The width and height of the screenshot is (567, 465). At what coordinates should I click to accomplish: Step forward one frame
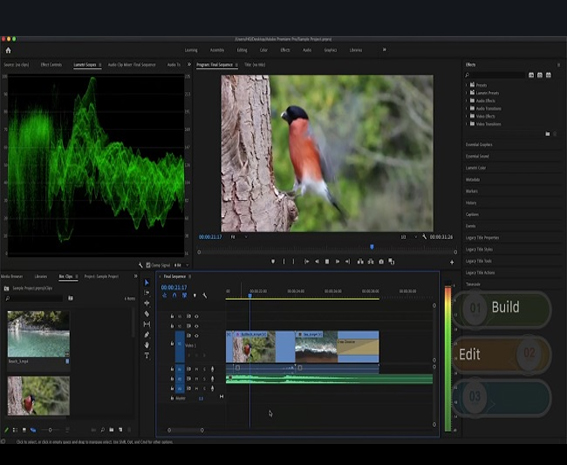coord(337,261)
